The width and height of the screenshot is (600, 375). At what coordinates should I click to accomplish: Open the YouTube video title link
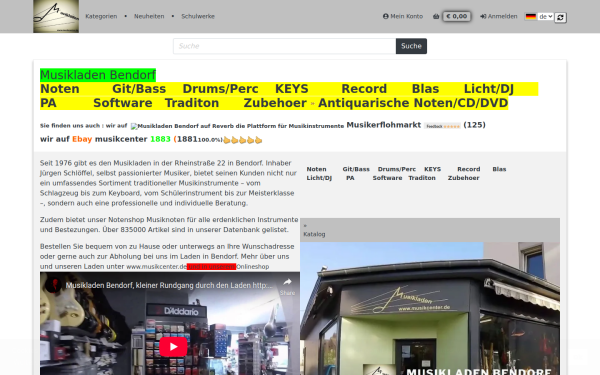point(169,285)
